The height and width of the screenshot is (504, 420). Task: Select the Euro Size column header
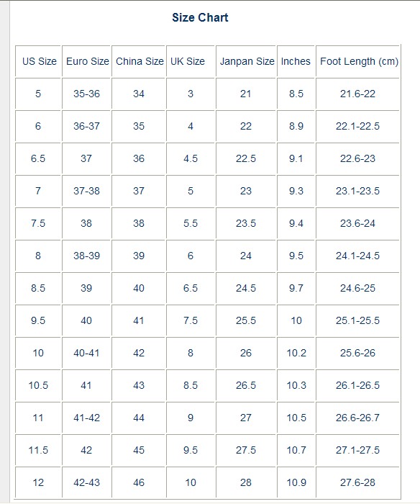click(x=86, y=61)
